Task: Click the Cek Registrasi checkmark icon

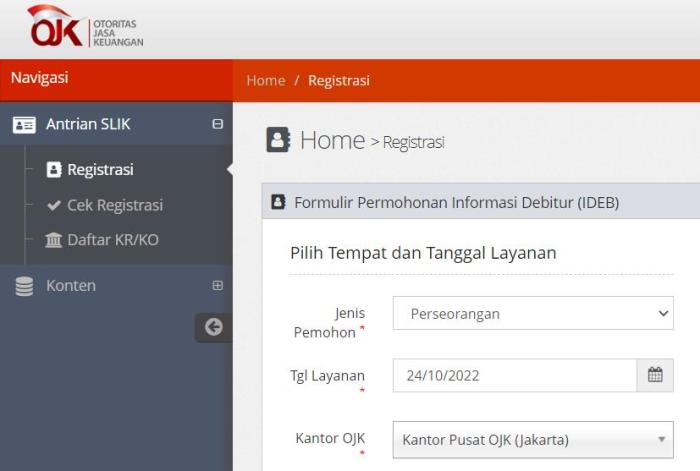Action: (54, 205)
